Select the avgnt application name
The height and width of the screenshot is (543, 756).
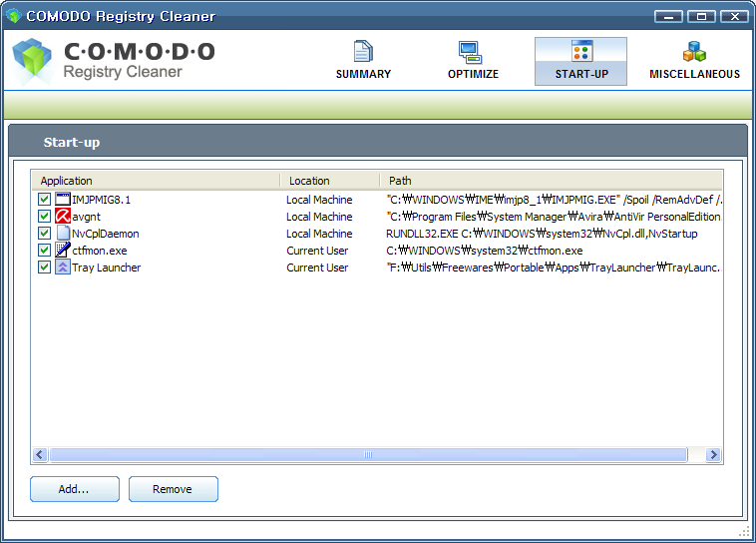point(87,218)
